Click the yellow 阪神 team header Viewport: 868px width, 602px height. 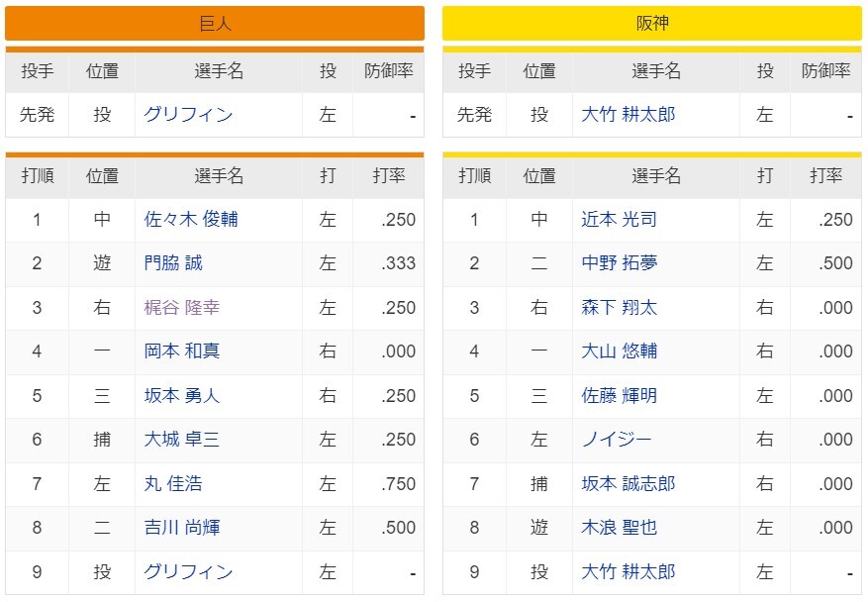(651, 24)
